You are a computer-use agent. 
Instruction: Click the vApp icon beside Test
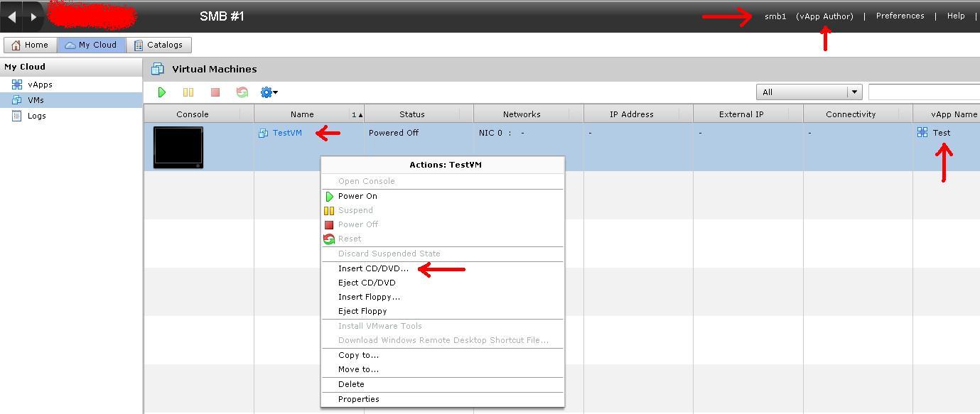(922, 132)
